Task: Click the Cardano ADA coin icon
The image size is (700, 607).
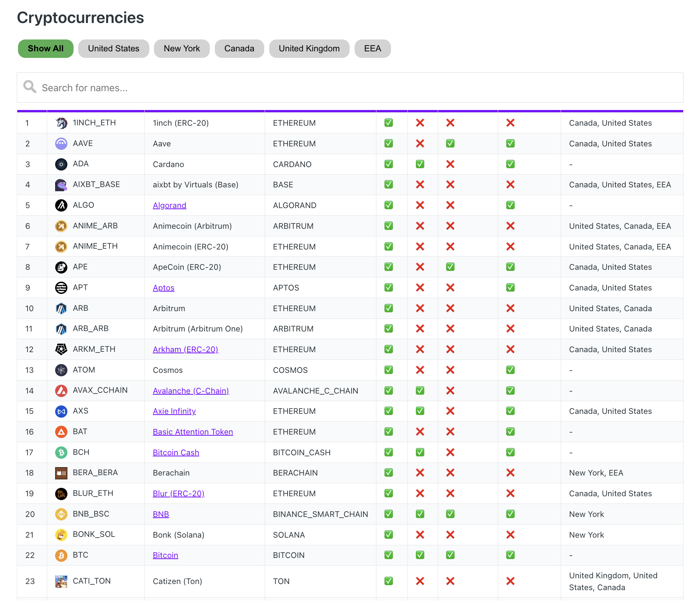Action: [x=61, y=164]
